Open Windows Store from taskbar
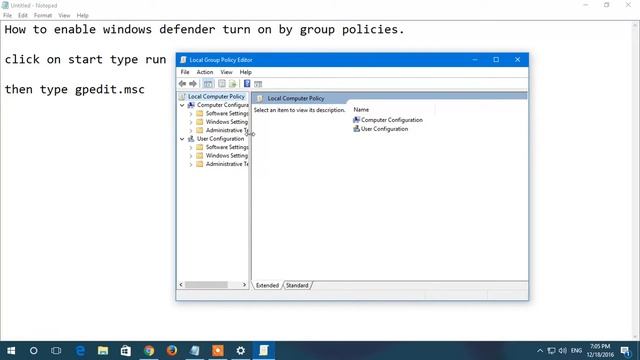Viewport: 640px width, 360px height. (126, 351)
